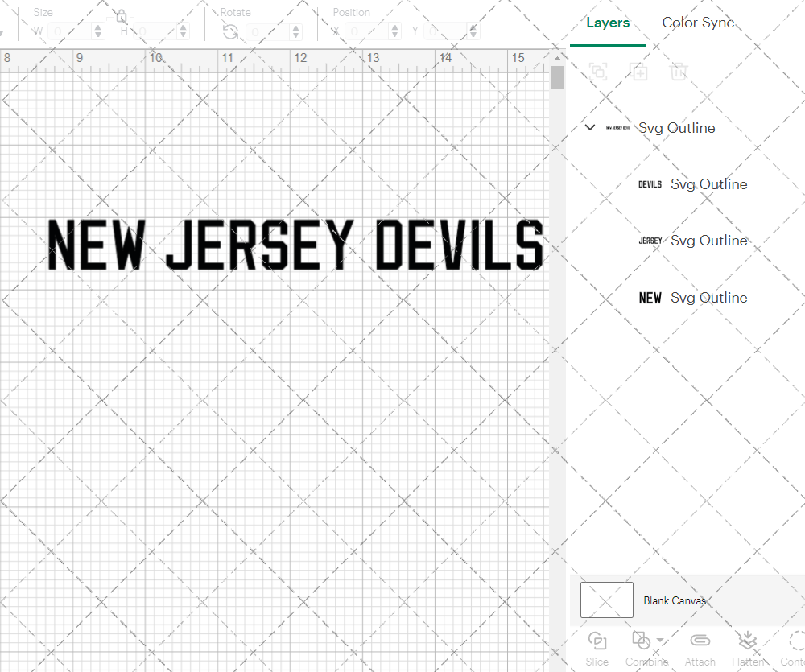Click the lock aspect ratio icon
805x672 pixels.
point(122,16)
